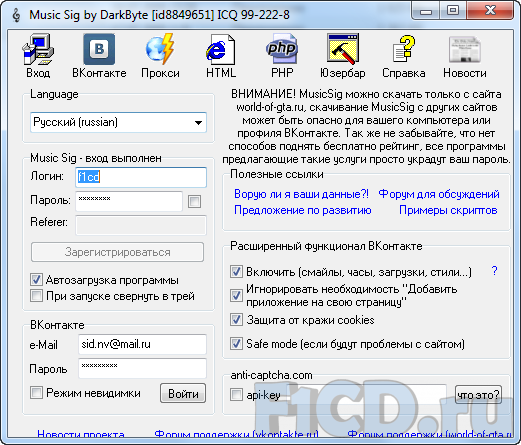521x445 pixels.
Task: Open the PHP toolbar icon
Action: (282, 55)
